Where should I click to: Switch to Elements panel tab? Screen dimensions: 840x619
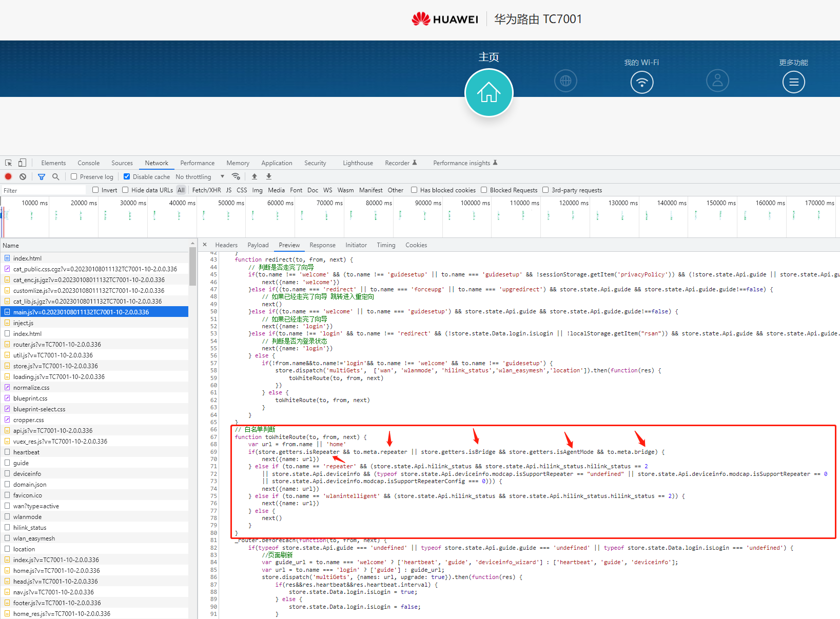pos(53,163)
